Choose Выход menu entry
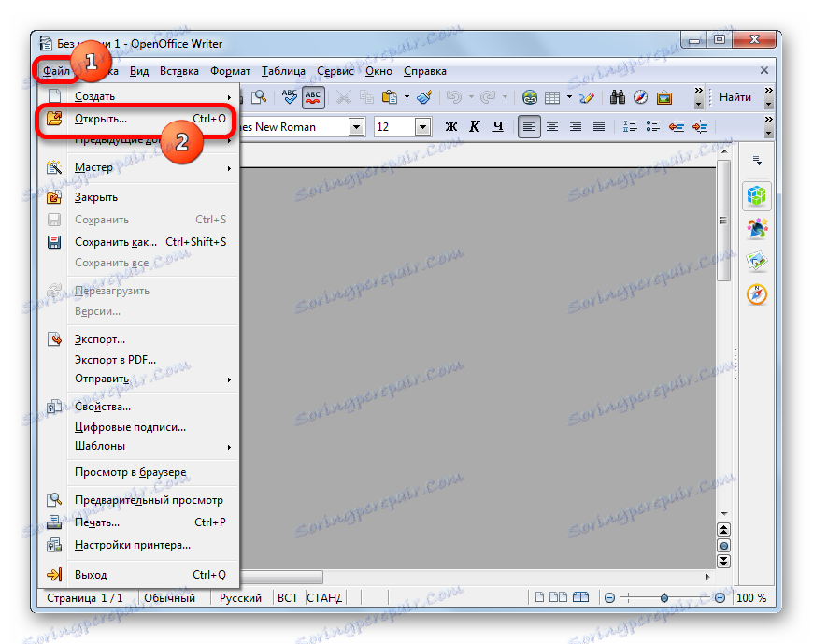 138,575
